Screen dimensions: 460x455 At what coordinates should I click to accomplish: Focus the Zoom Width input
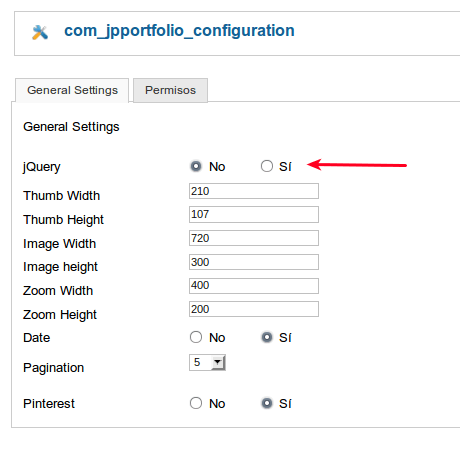click(254, 286)
